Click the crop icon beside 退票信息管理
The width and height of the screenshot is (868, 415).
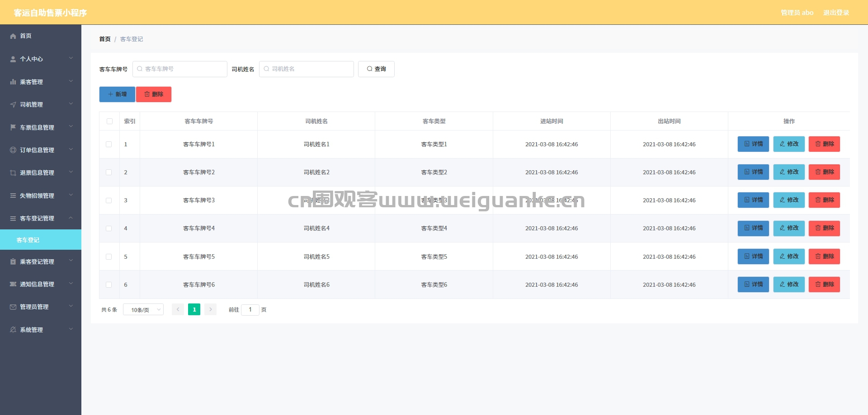tap(13, 173)
